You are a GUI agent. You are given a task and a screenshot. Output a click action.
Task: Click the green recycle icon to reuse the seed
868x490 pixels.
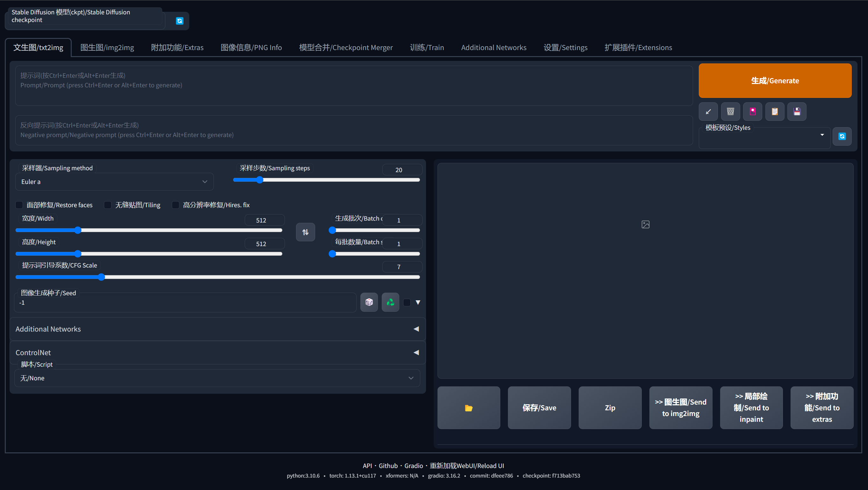click(x=390, y=302)
